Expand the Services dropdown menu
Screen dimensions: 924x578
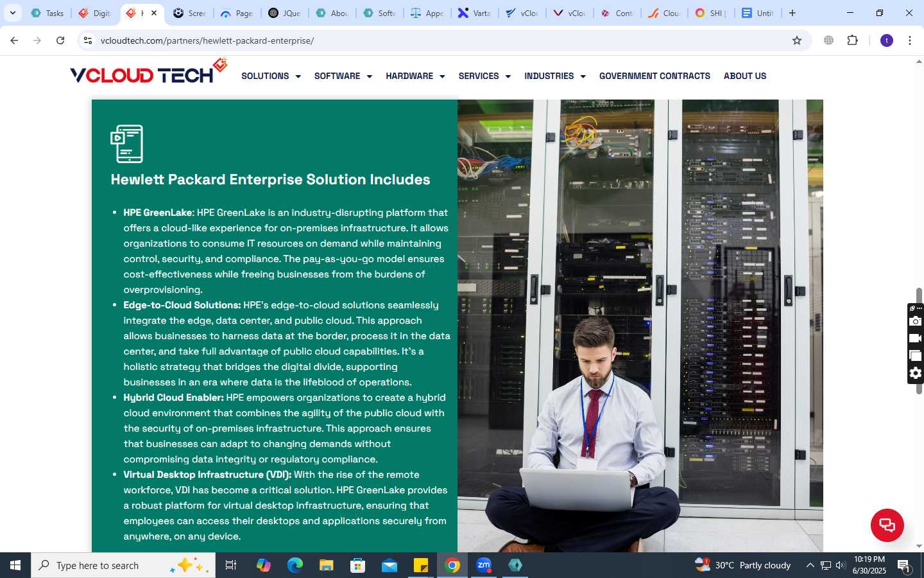tap(484, 76)
